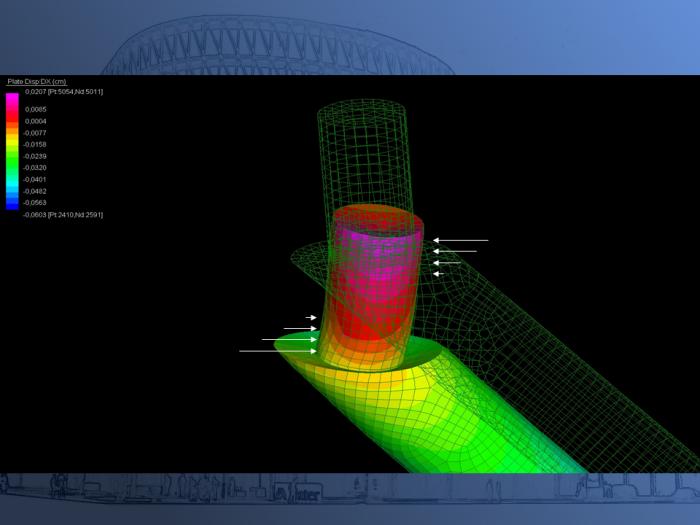Click the yellow-green shaded inclined pipe surface

tap(440, 420)
